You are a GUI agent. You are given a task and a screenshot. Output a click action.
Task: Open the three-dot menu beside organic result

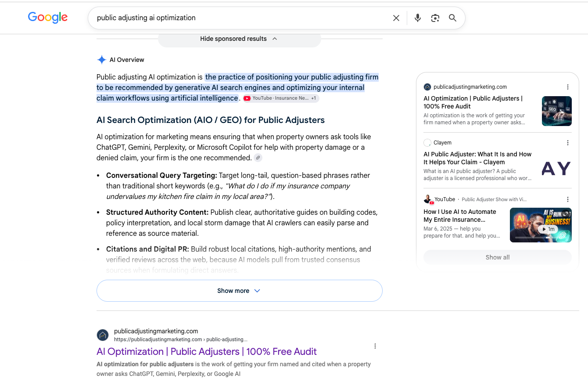point(375,346)
